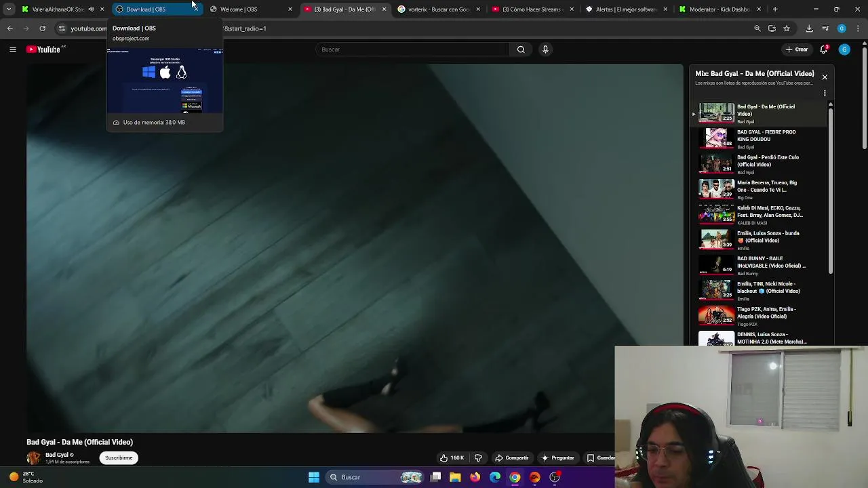Screen dimensions: 868x488
Task: Go back with the browser back arrow
Action: (9, 28)
